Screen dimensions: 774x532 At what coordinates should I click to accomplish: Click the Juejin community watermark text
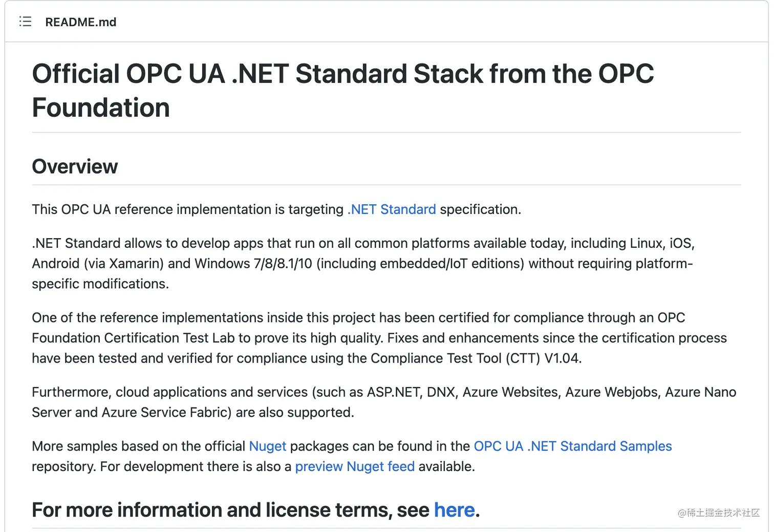point(719,513)
